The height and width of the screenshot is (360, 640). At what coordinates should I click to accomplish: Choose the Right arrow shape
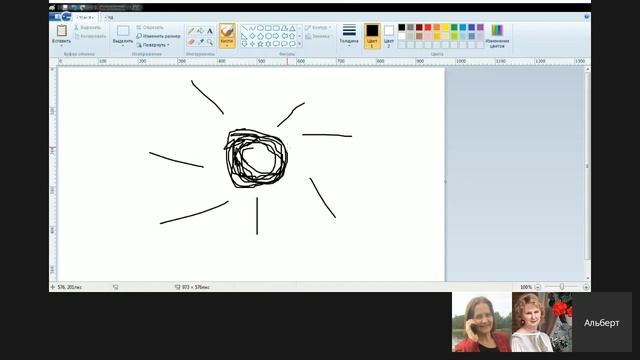click(x=276, y=36)
